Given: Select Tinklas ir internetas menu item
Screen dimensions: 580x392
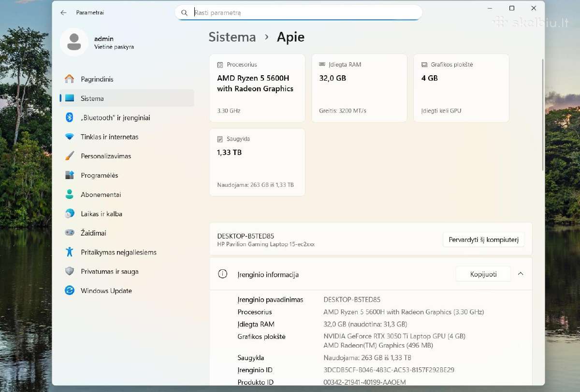Looking at the screenshot, I should coord(127,137).
